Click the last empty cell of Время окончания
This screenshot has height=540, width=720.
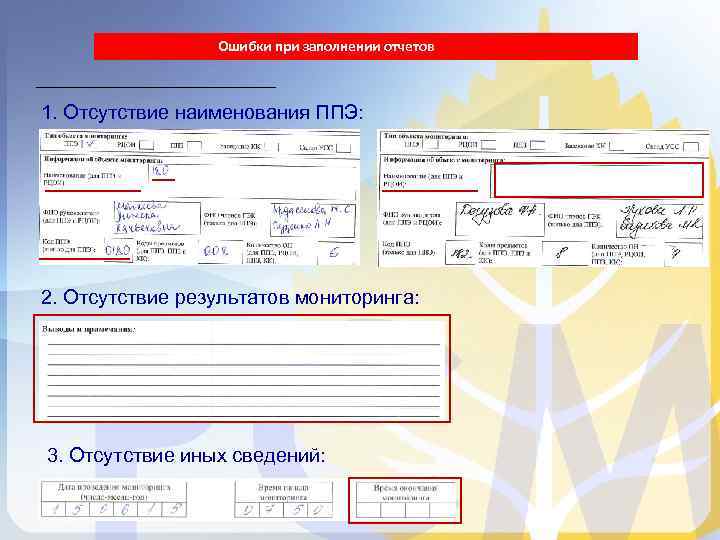pyautogui.click(x=442, y=510)
